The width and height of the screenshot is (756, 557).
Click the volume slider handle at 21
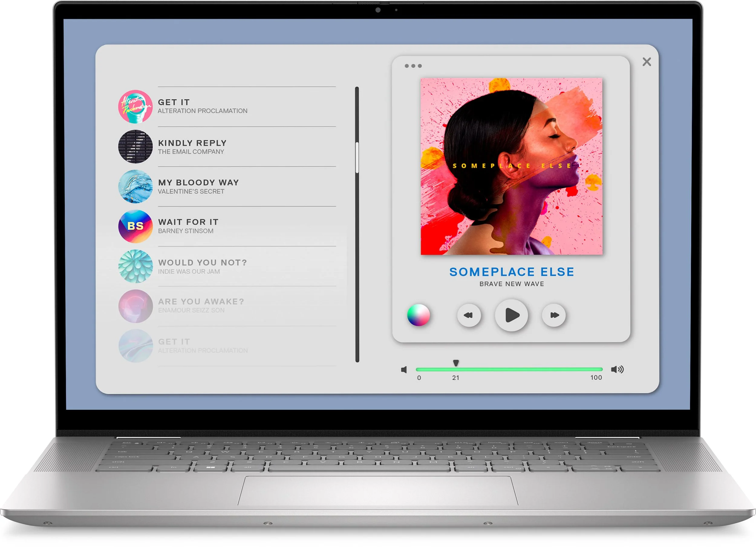[x=456, y=363]
